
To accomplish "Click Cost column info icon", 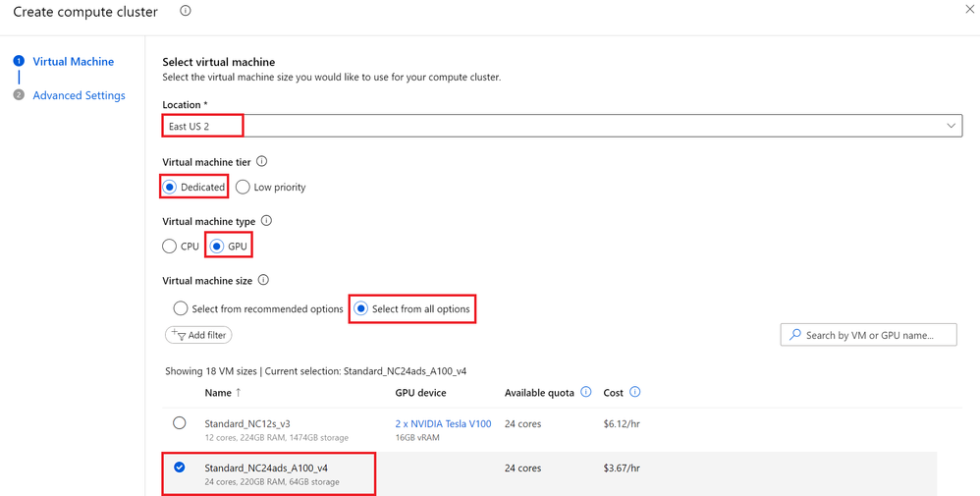I will click(x=635, y=392).
